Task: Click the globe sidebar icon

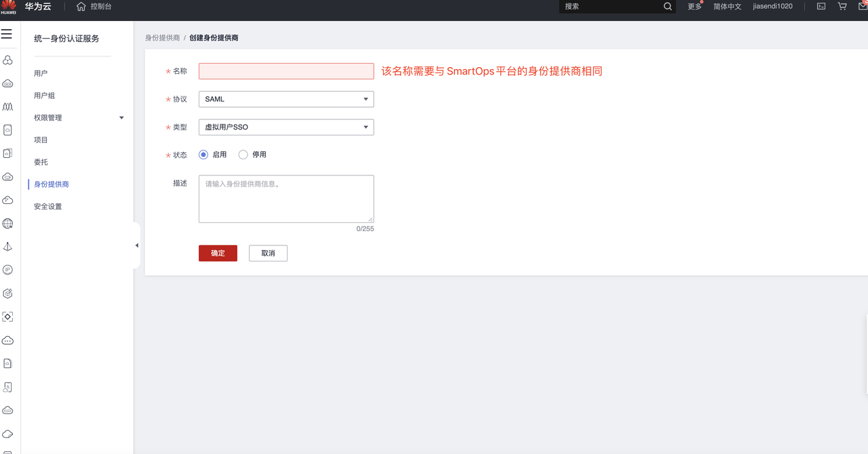Action: coord(7,224)
